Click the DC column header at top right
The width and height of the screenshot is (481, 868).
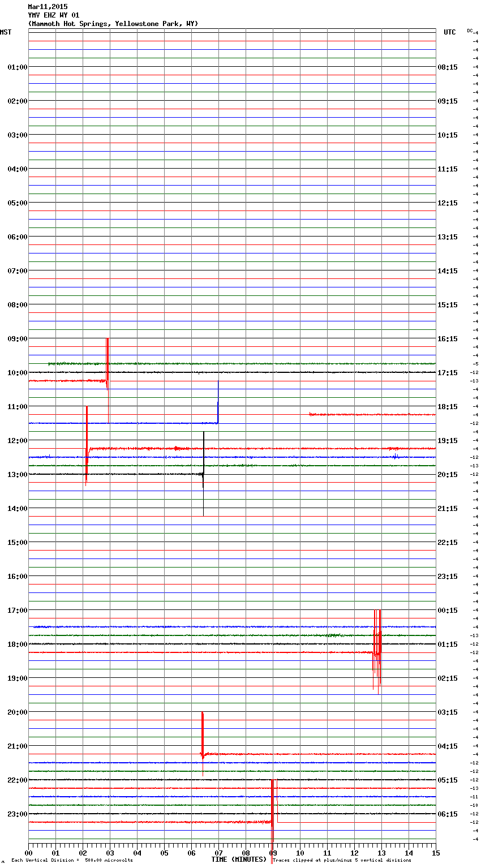tap(470, 31)
